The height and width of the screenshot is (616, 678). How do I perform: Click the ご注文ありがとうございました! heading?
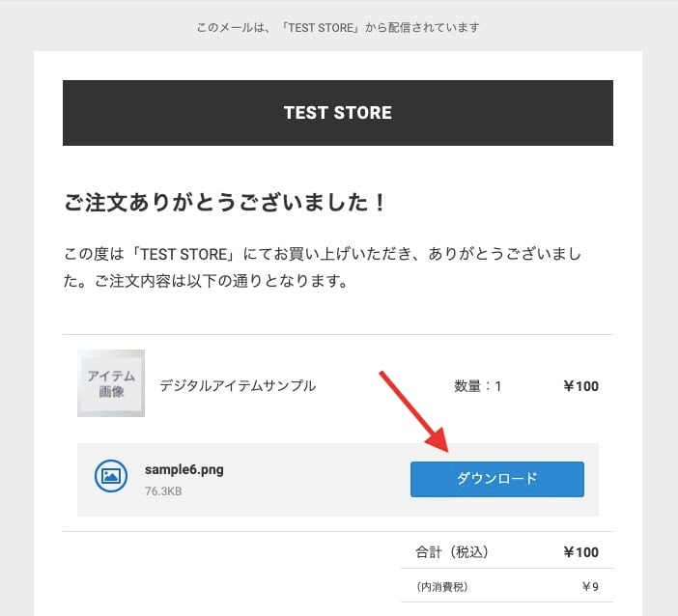click(x=224, y=203)
